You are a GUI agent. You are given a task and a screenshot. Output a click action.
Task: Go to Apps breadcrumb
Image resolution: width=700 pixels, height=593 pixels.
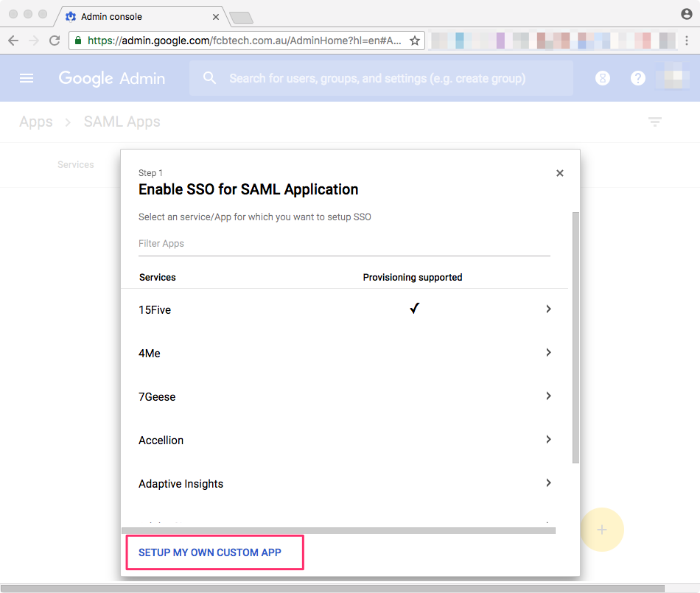coord(35,122)
